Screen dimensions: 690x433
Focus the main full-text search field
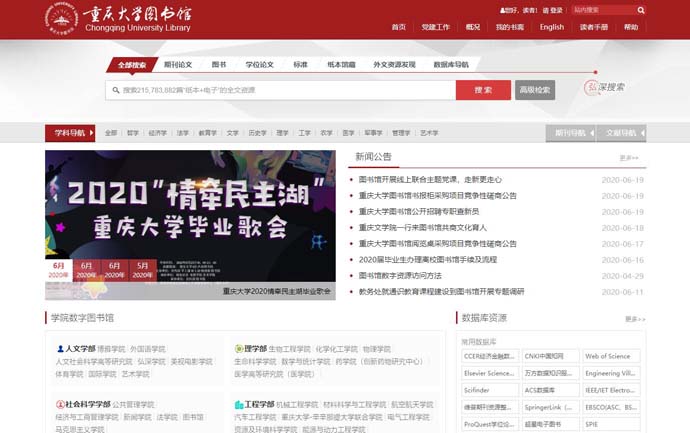click(x=280, y=90)
